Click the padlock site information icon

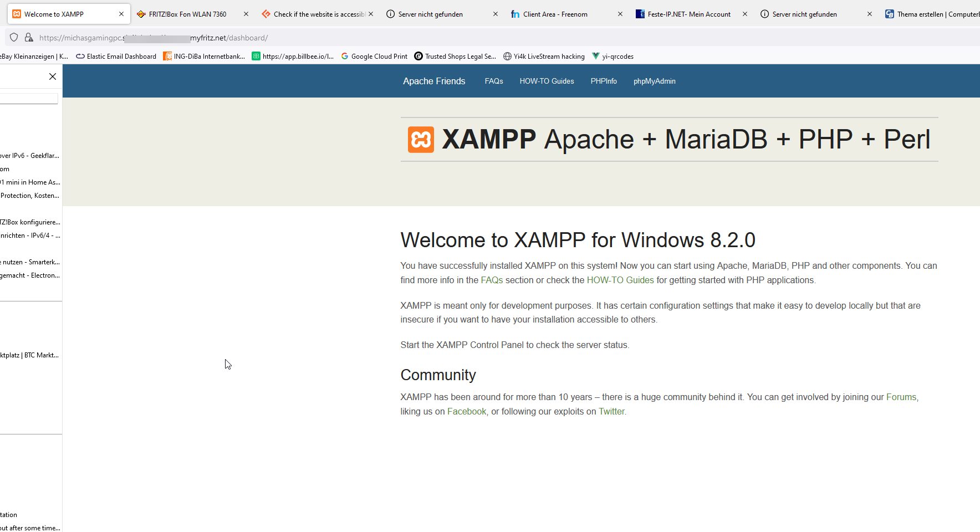[x=29, y=38]
